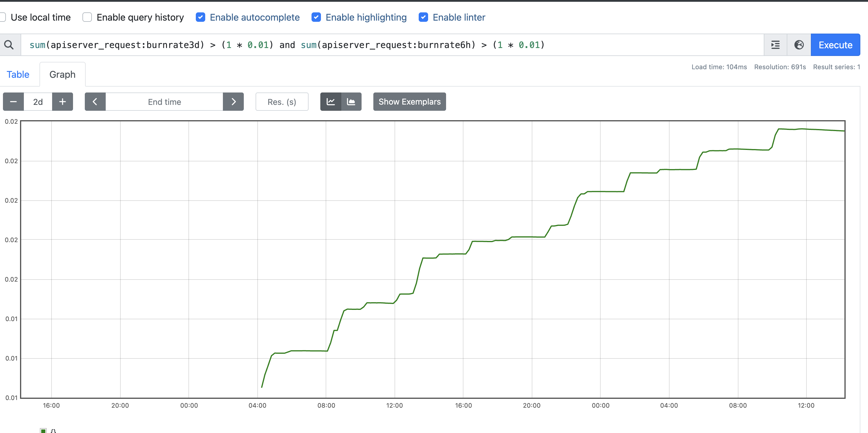Image resolution: width=868 pixels, height=433 pixels.
Task: Switch to the stacked area chart mode
Action: point(351,102)
